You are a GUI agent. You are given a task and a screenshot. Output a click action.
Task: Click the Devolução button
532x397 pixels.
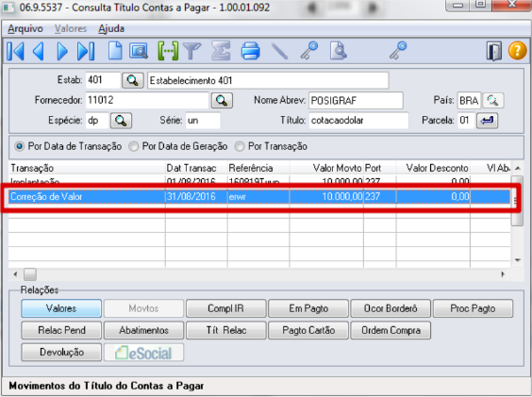(x=61, y=353)
